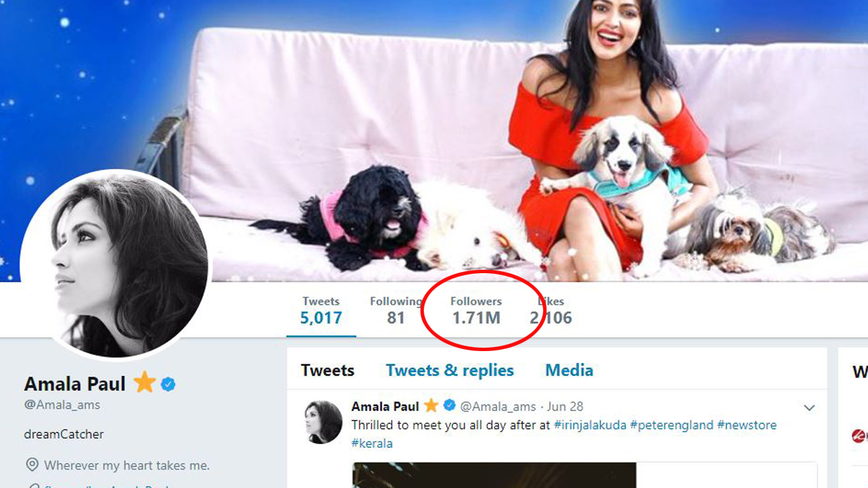Click the location pin icon in bio
Viewport: 868px width, 488px height.
point(32,465)
